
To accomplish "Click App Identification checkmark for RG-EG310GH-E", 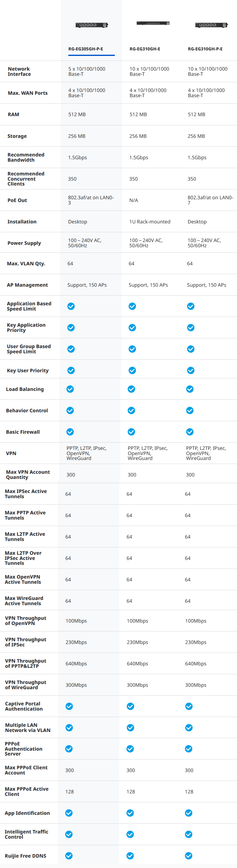I will click(130, 813).
